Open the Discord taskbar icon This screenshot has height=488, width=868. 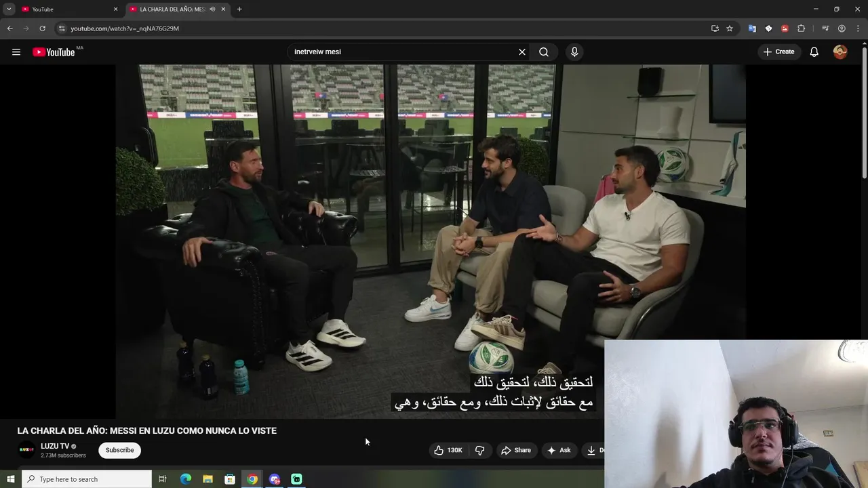point(275,479)
